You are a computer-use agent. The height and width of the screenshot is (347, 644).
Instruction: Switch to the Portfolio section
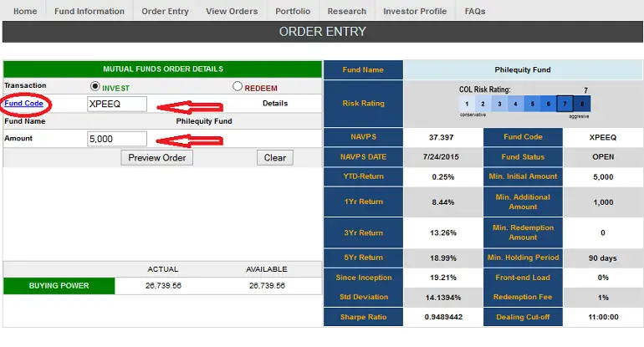(293, 11)
